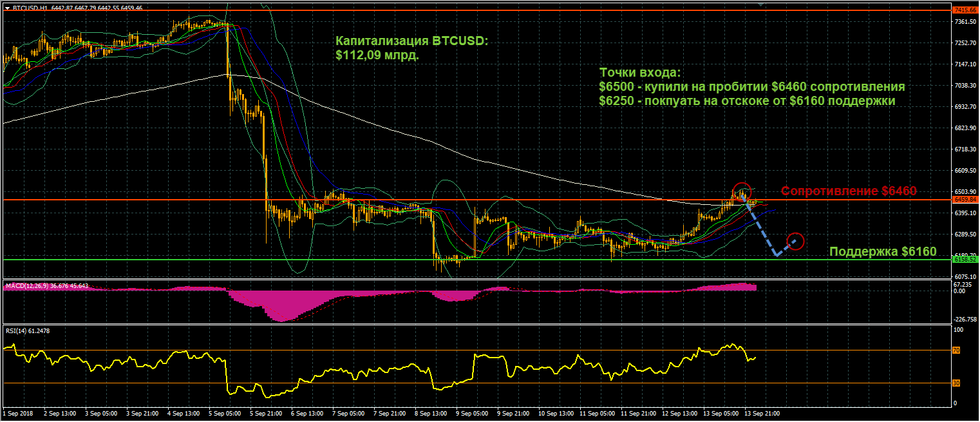Screen dimensions: 980x422
Task: Click the '2 Sep 13:00' time axis label
Action: click(x=59, y=412)
